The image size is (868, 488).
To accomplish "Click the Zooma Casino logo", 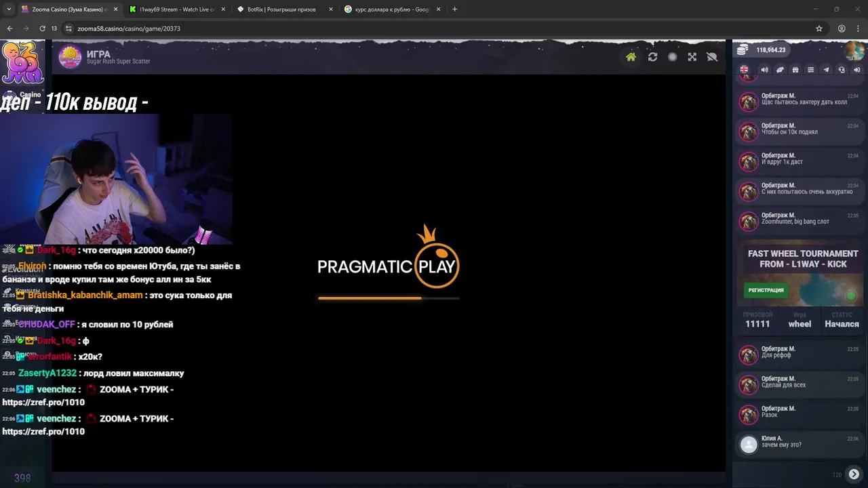I will (23, 62).
